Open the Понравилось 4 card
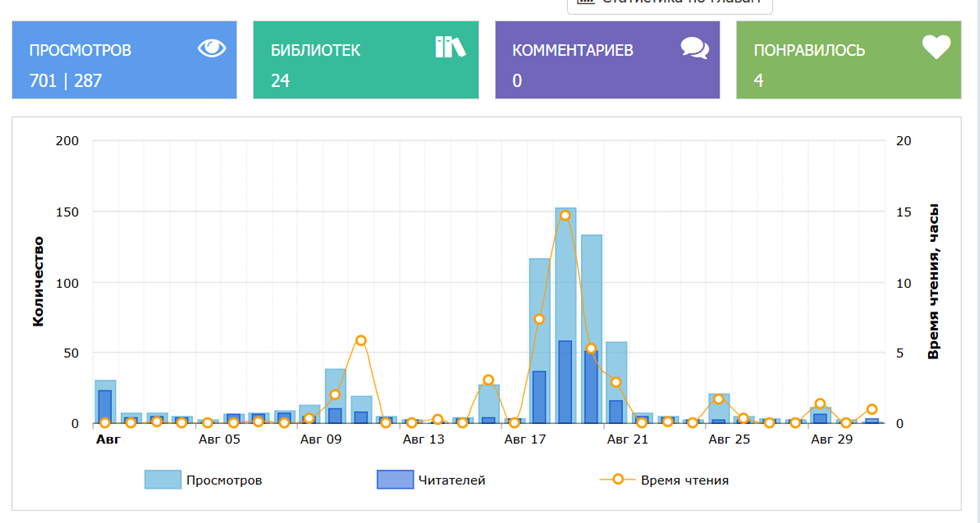Screen dimensions: 980x523 click(849, 60)
